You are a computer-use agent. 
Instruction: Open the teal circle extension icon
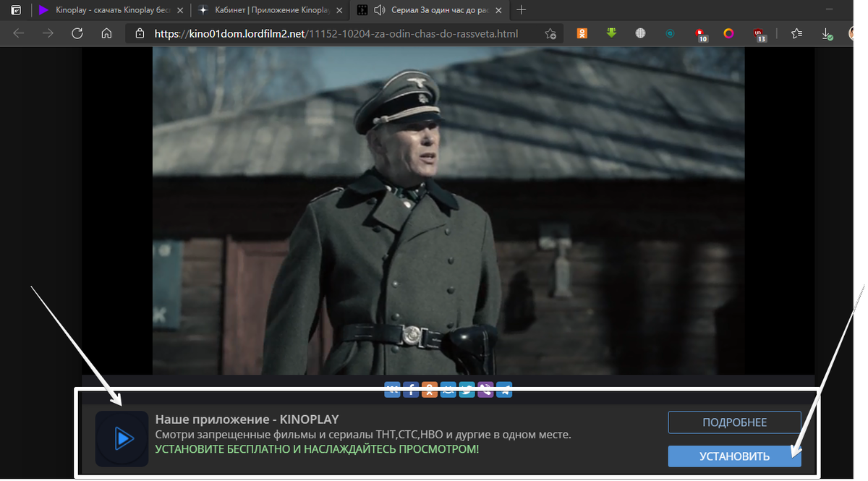671,33
